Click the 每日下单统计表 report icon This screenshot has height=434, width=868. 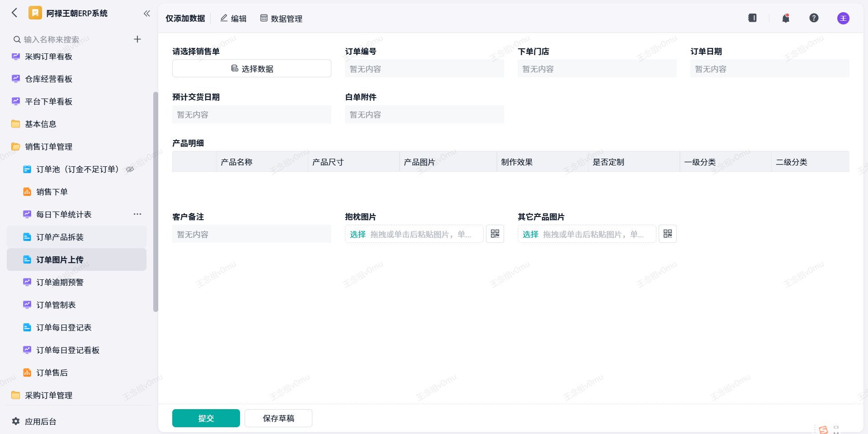[27, 215]
